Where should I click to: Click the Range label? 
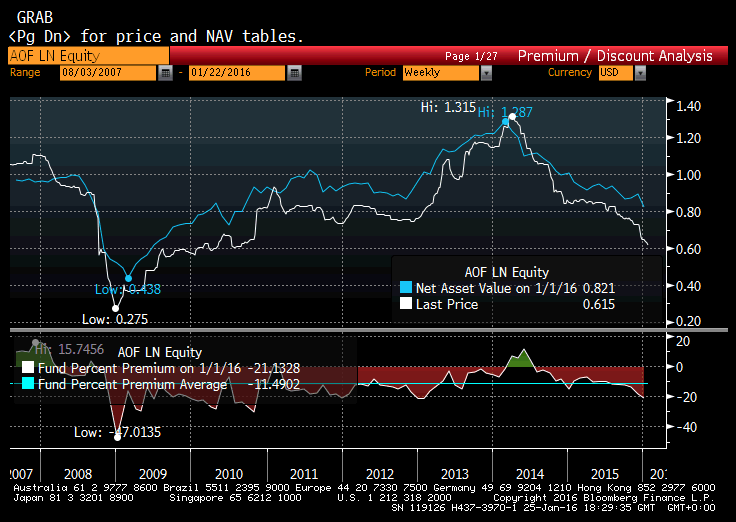coord(25,72)
